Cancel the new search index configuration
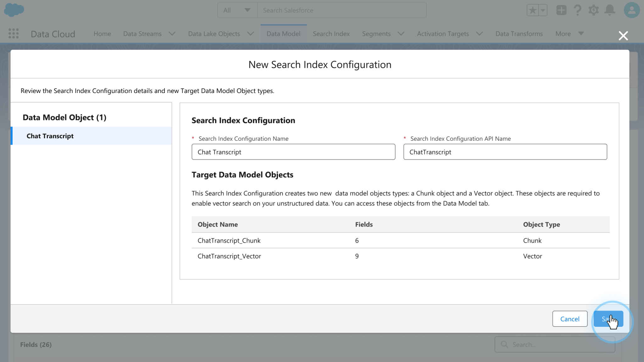 570,319
